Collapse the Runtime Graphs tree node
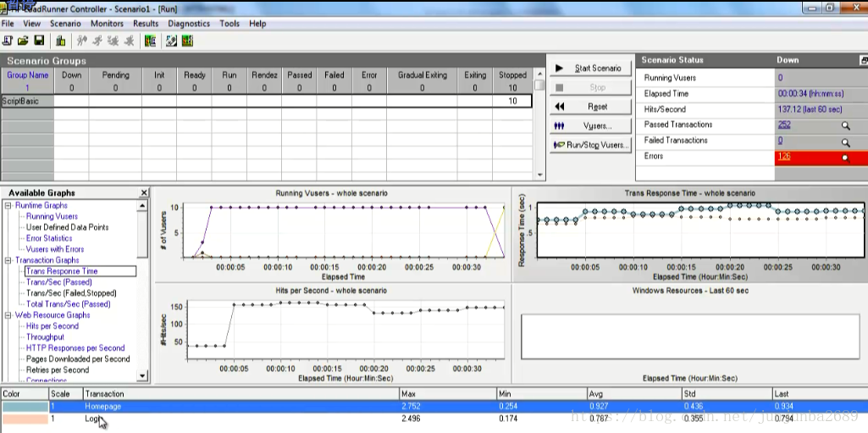 coord(8,205)
